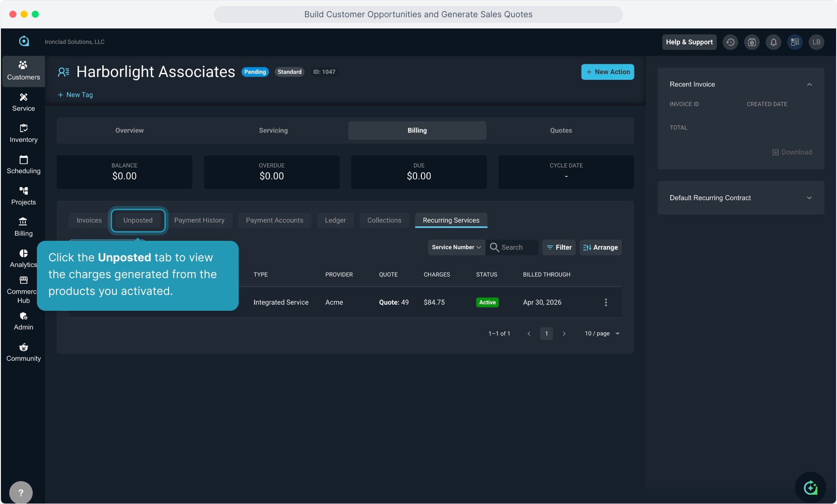Expand the Default Recurring Contract panel
Viewport: 837px width, 504px height.
coord(809,198)
